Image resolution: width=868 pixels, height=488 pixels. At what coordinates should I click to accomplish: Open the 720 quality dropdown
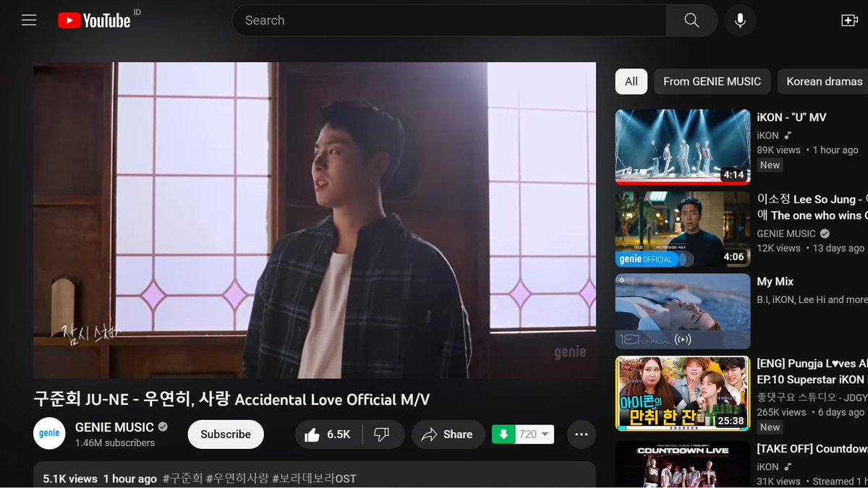click(x=535, y=435)
